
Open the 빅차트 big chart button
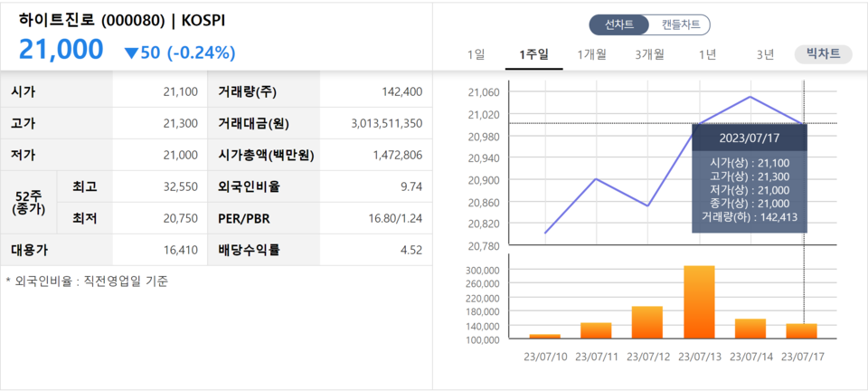coord(823,53)
